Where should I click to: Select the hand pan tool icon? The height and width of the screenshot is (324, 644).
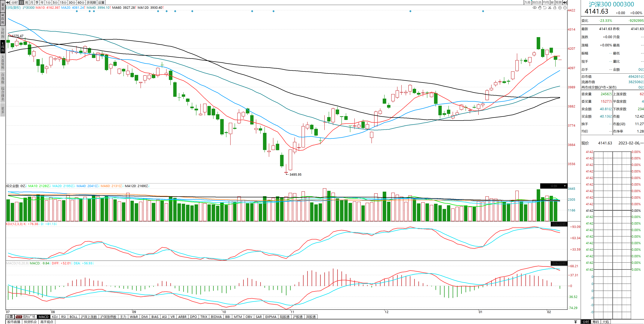click(x=540, y=8)
